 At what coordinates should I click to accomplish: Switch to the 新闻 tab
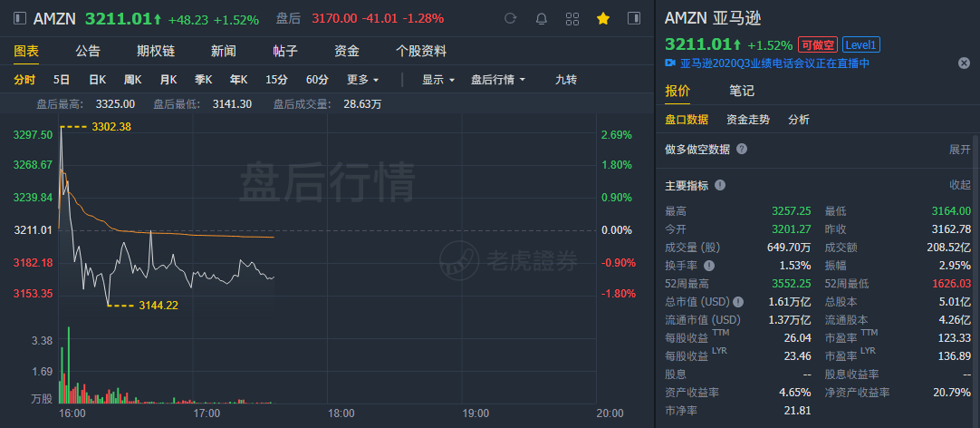(223, 51)
